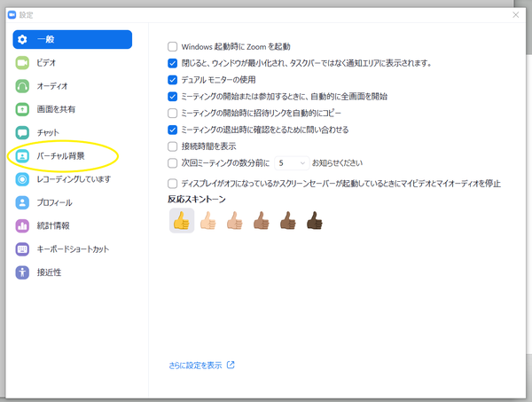
Task: Disable auto fullscreen when joining meeting
Action: [x=172, y=97]
